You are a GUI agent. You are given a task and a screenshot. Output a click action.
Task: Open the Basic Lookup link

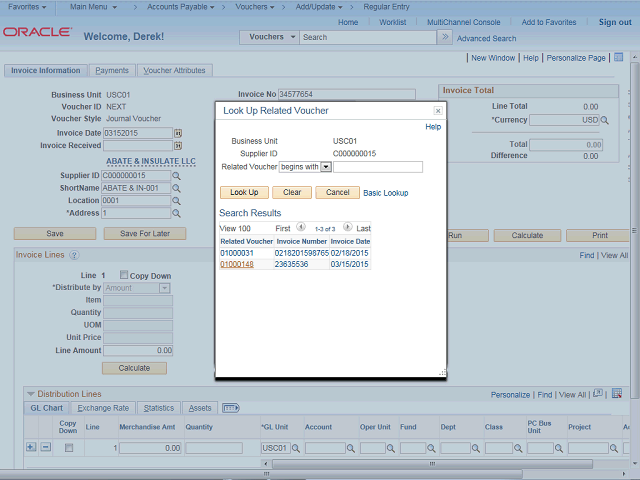(386, 193)
